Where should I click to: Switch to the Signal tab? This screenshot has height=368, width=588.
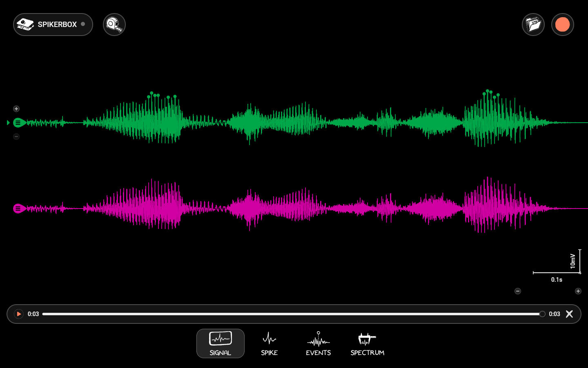pos(220,343)
